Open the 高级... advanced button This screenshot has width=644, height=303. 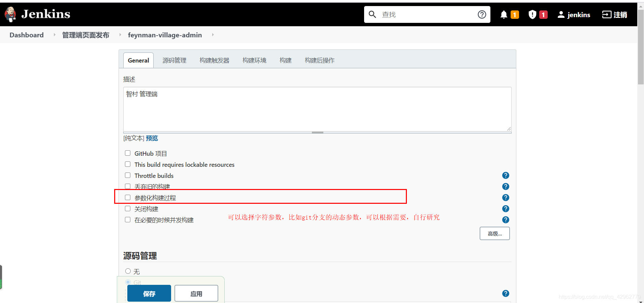point(494,233)
